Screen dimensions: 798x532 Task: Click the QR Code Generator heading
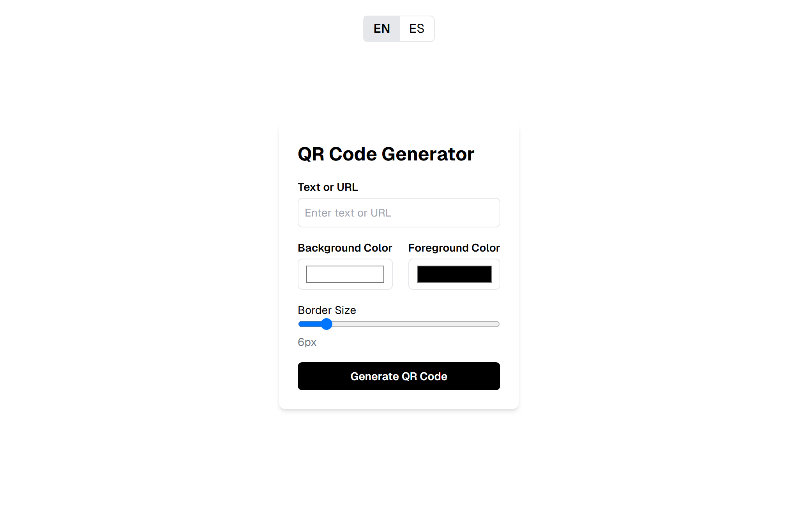tap(386, 154)
